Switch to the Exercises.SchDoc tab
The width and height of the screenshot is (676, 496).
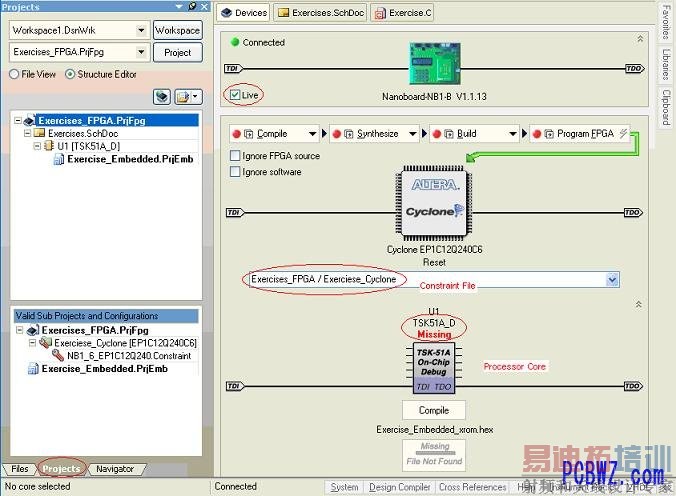click(320, 13)
